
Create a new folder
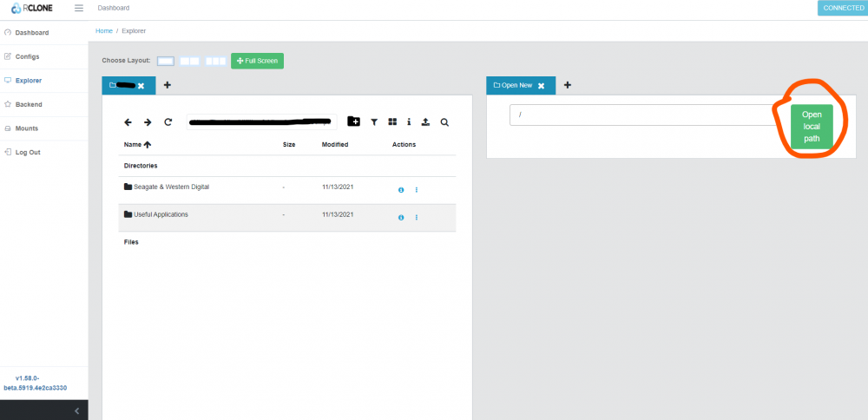[x=354, y=121]
